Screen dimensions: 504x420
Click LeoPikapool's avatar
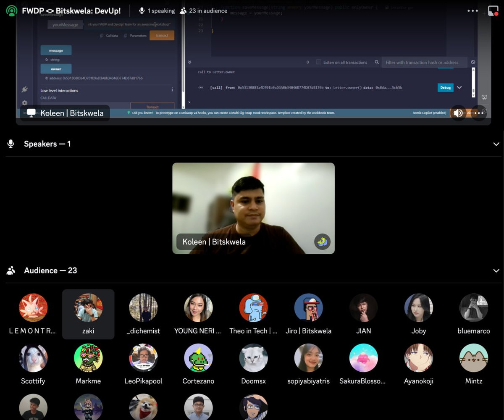click(143, 358)
